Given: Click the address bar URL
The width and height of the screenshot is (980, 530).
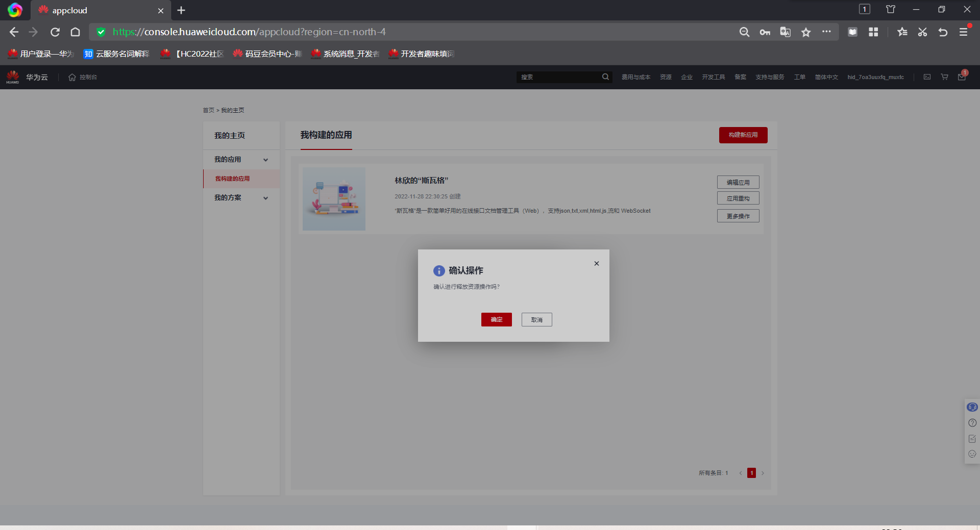Looking at the screenshot, I should [249, 32].
